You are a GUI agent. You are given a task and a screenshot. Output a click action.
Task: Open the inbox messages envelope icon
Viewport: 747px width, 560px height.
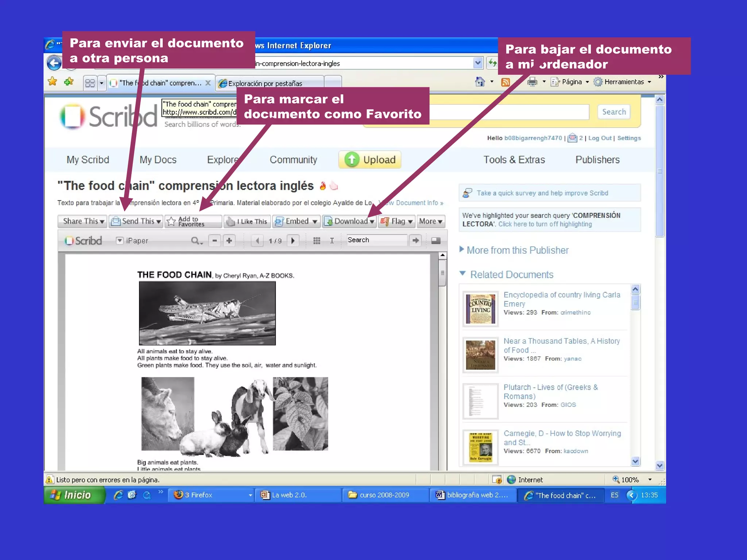pyautogui.click(x=573, y=138)
